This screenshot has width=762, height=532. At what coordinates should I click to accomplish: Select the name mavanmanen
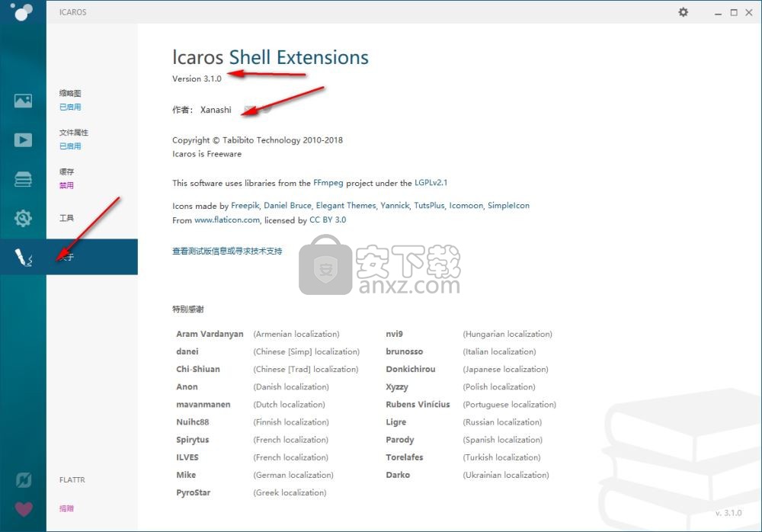click(203, 405)
